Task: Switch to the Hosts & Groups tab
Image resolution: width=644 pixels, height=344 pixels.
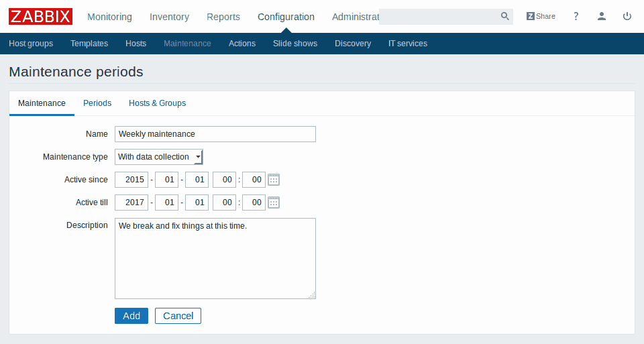Action: (157, 103)
